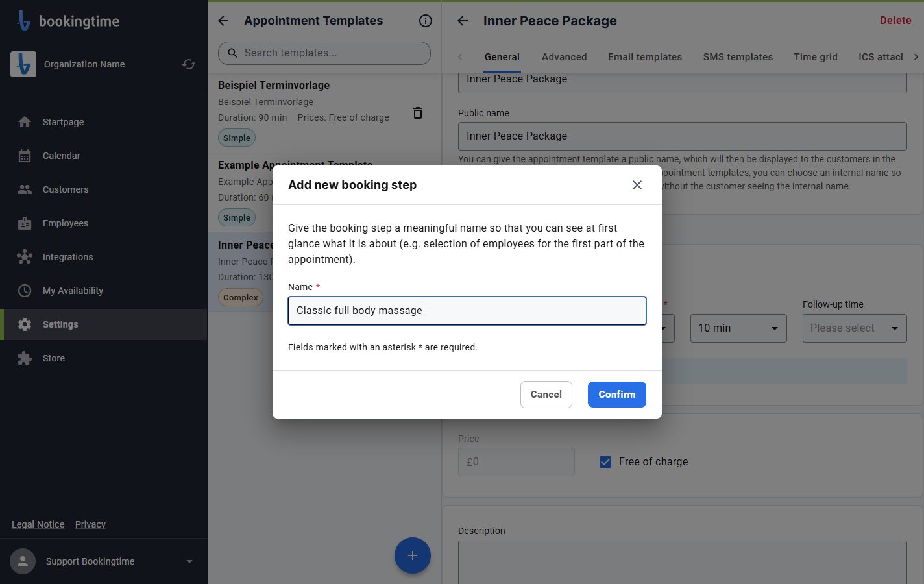Open the Time grid tab
The height and width of the screenshot is (584, 924).
(816, 57)
